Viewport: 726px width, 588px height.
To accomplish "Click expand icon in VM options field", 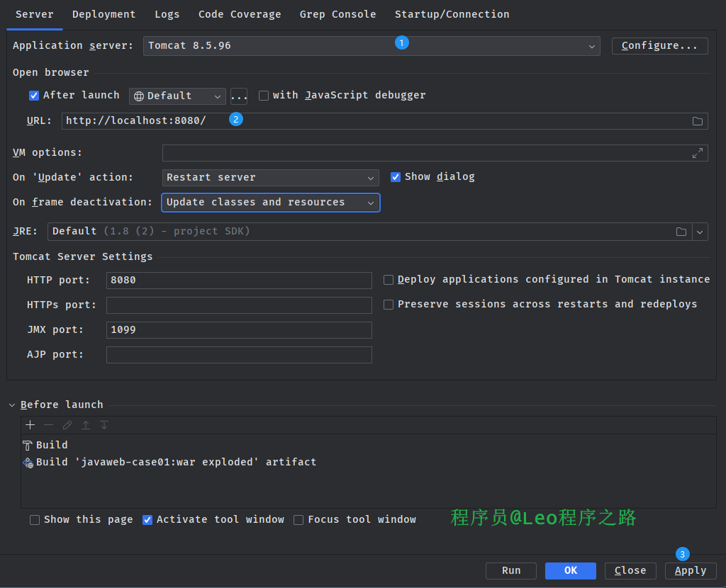I will click(x=698, y=153).
